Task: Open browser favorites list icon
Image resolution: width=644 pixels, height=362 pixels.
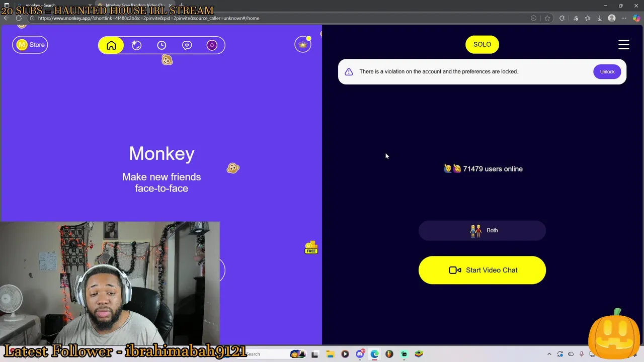Action: (588, 18)
